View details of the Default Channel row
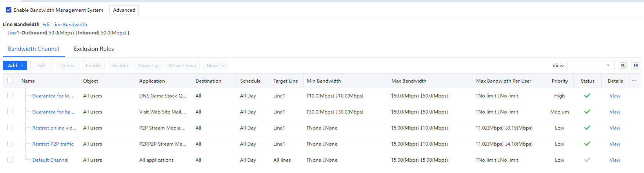Viewport: 644px width, 173px height. 615,160
